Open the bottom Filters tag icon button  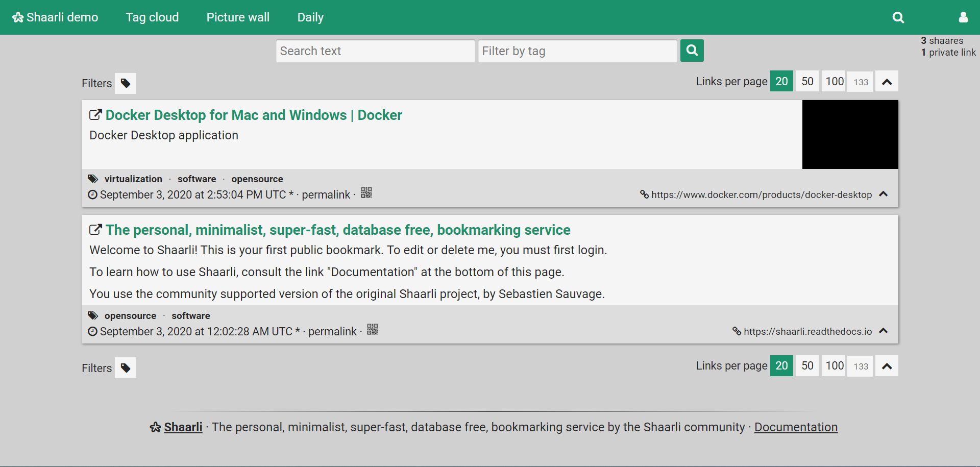pos(126,368)
